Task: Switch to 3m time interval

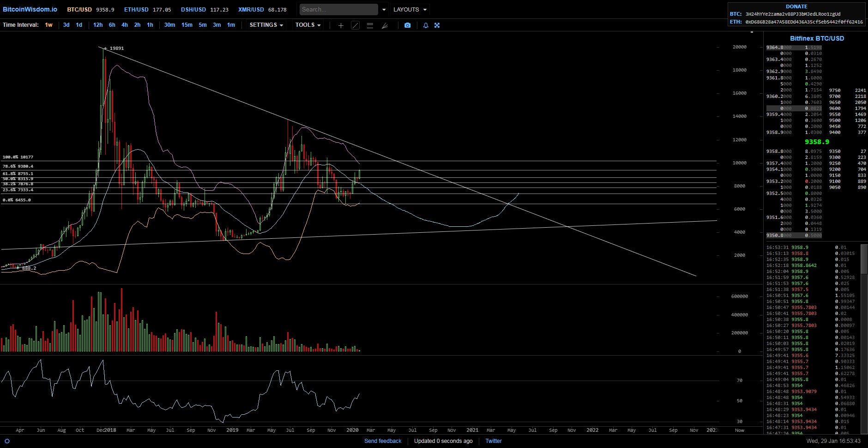Action: 217,25
